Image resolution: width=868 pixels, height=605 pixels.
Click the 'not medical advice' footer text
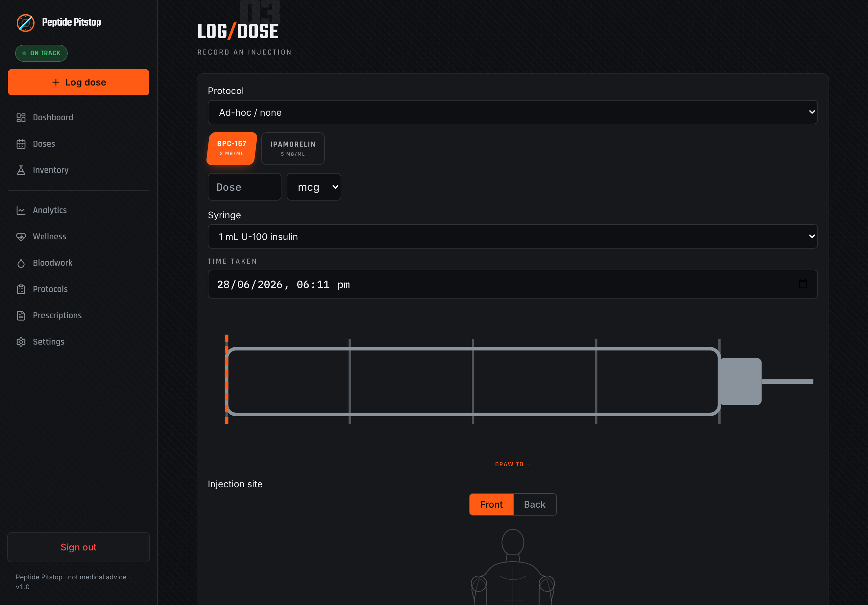[x=97, y=577]
